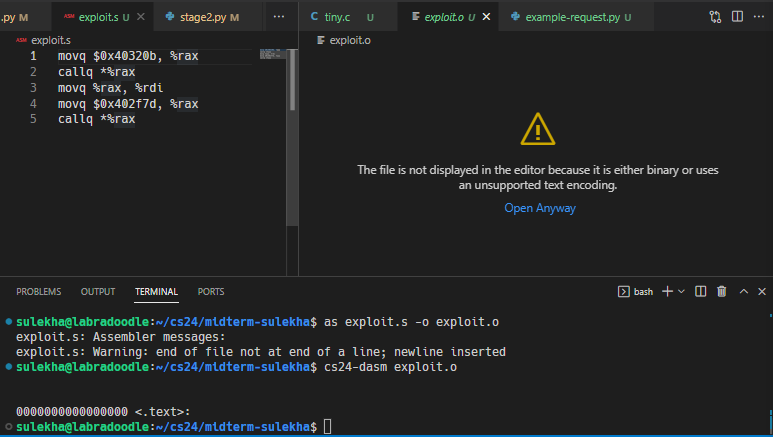Open Changes compare icon in right editor
Screen dimensions: 773x437
[x=715, y=17]
